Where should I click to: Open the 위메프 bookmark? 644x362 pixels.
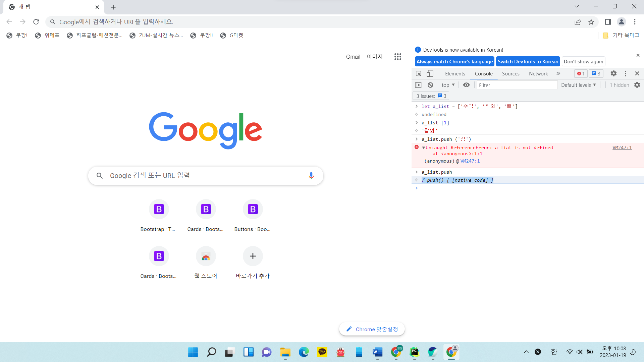47,35
